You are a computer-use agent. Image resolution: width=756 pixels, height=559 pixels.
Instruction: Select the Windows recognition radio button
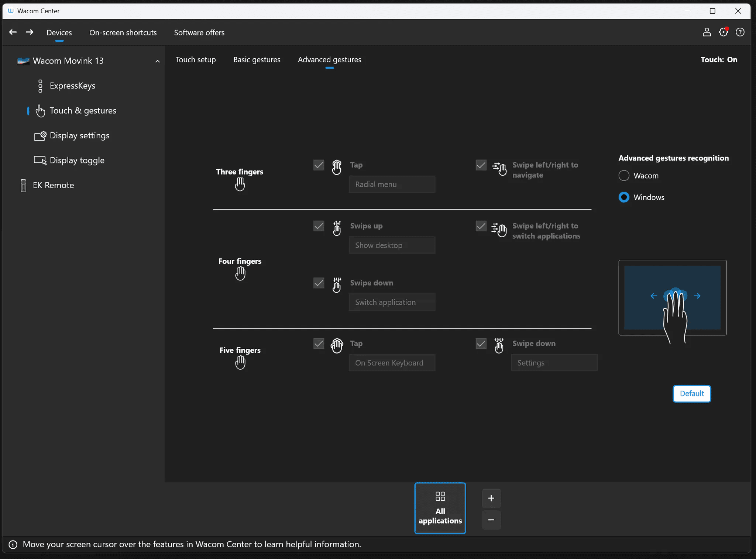(624, 197)
